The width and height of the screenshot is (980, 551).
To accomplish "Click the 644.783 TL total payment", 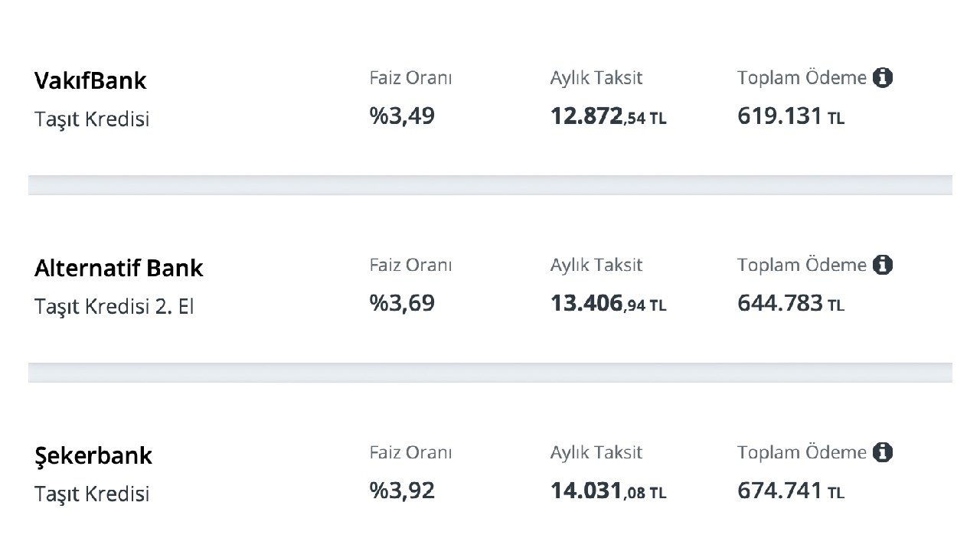I will (x=791, y=304).
